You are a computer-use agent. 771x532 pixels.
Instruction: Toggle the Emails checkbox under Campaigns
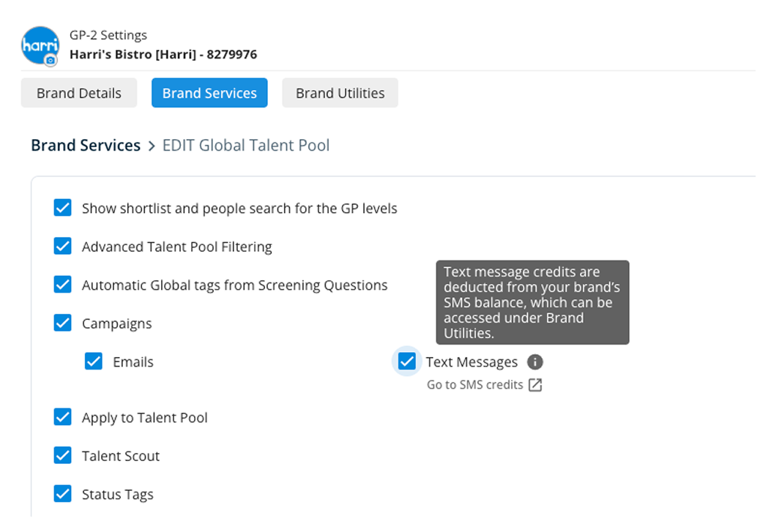(x=94, y=361)
